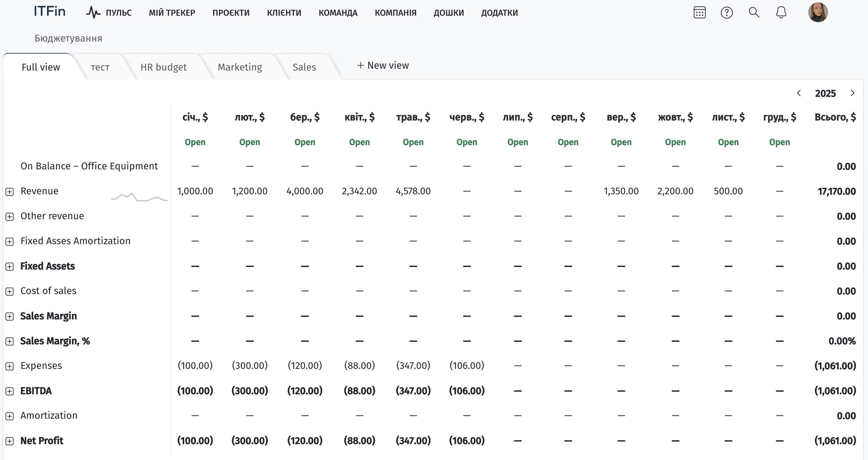Open the calendar icon in header
The height and width of the screenshot is (460, 868).
699,13
